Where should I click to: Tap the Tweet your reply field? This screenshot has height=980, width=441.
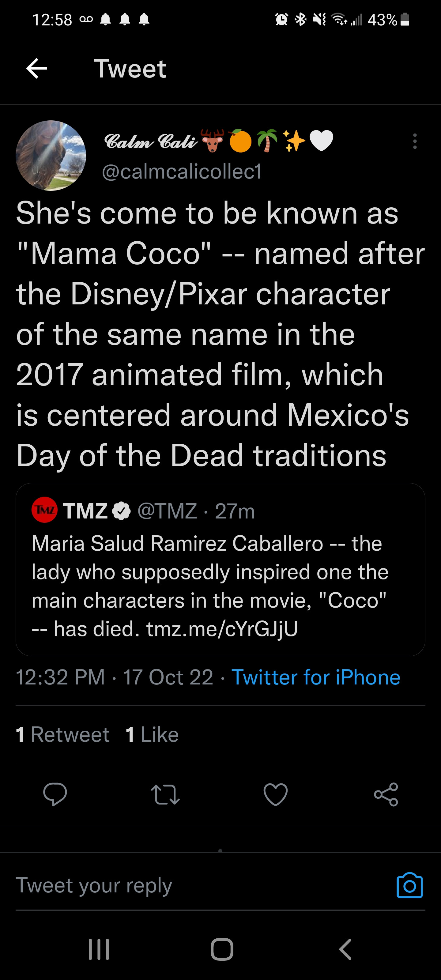point(190,886)
